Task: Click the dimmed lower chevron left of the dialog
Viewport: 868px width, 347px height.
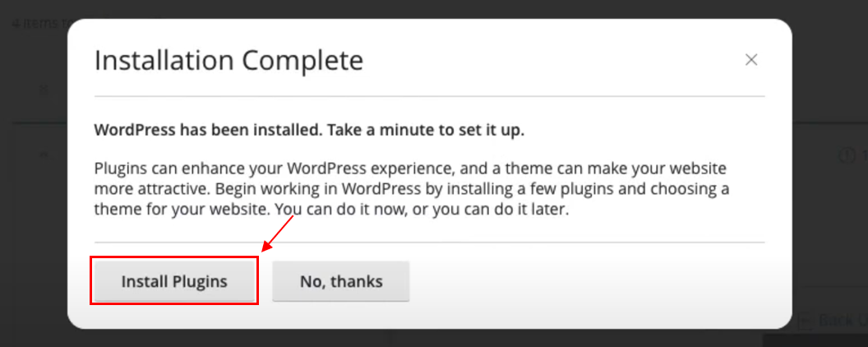Action: pyautogui.click(x=44, y=155)
